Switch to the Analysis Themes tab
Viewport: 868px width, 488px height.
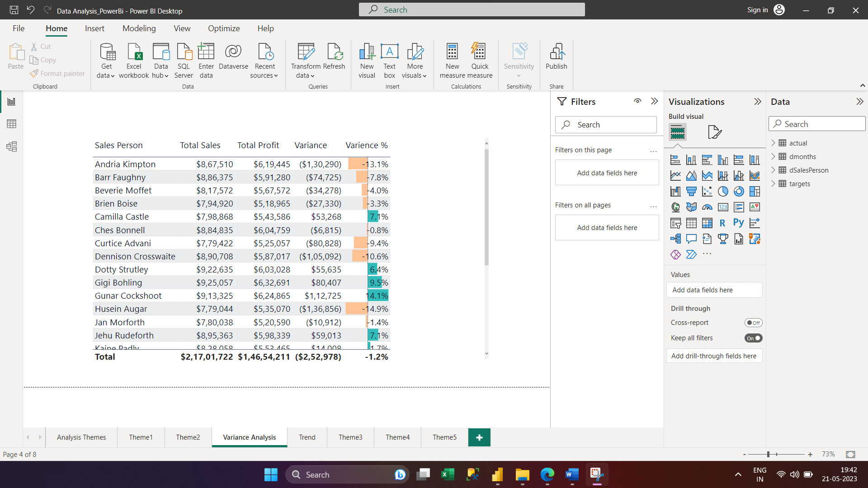81,437
